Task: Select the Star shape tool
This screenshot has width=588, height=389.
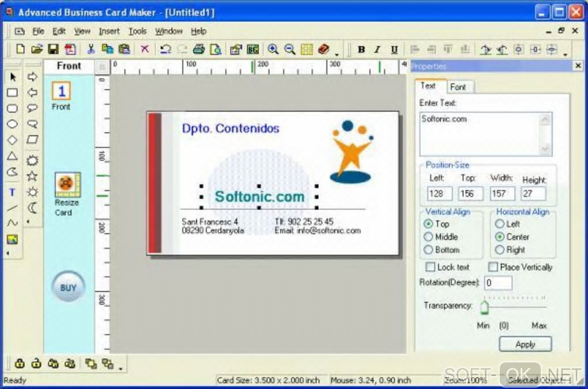Action: click(x=32, y=176)
